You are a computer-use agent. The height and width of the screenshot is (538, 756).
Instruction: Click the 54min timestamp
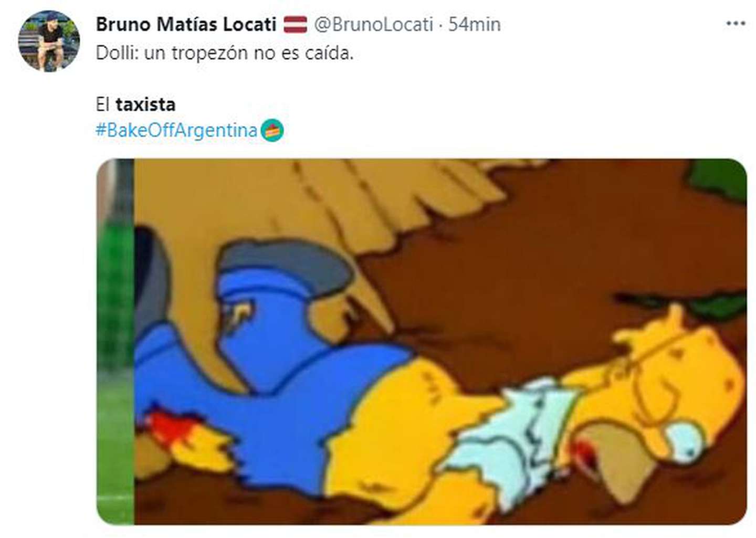coord(474,24)
